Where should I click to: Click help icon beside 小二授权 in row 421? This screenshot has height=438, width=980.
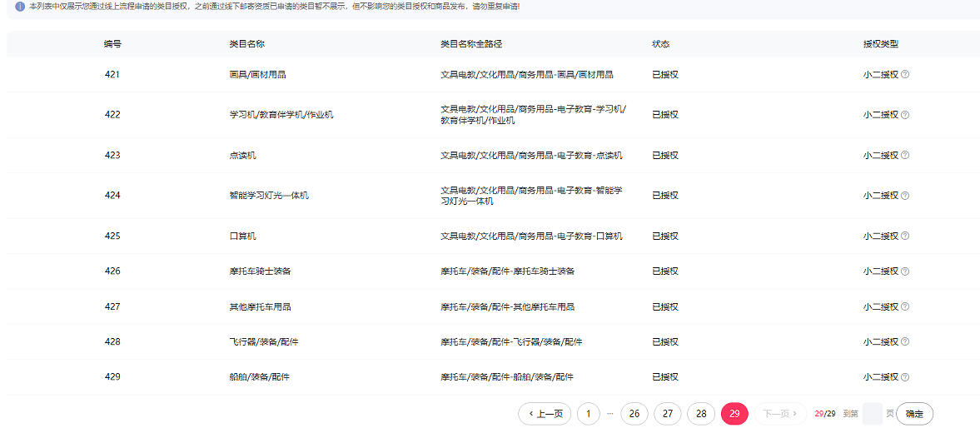[905, 74]
